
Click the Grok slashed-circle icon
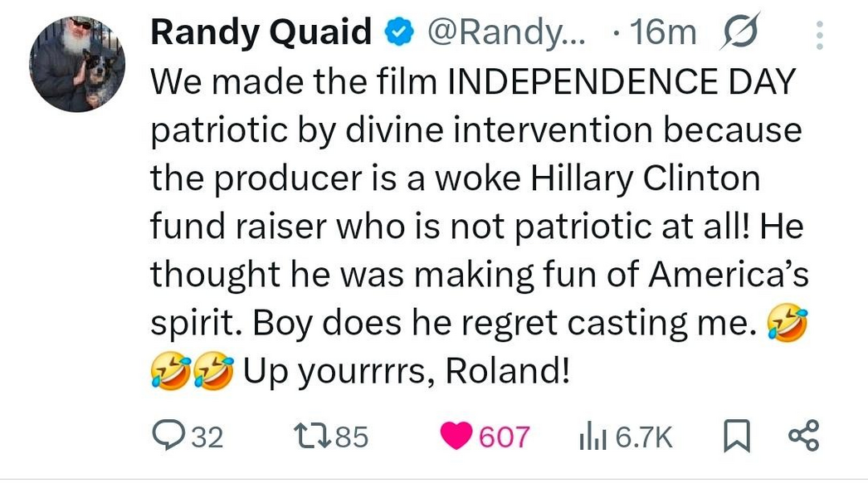pos(739,31)
